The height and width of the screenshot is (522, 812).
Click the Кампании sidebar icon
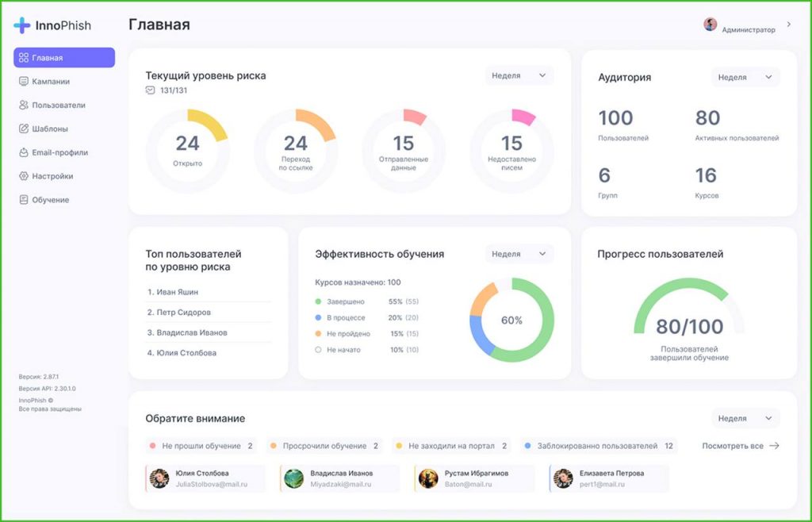tap(24, 81)
